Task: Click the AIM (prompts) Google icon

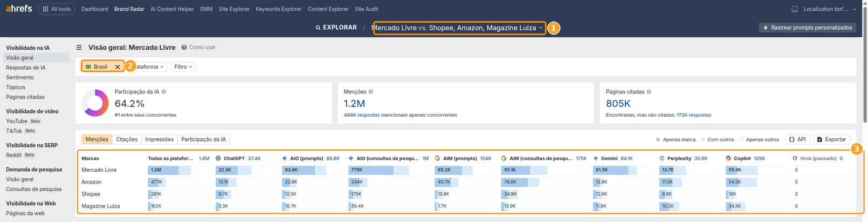Action: point(437,158)
